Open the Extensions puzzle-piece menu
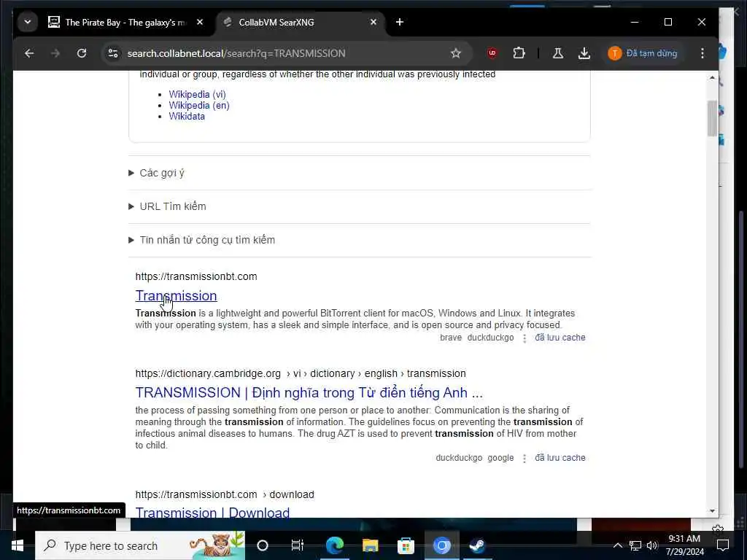Viewport: 747px width, 560px height. (x=519, y=53)
